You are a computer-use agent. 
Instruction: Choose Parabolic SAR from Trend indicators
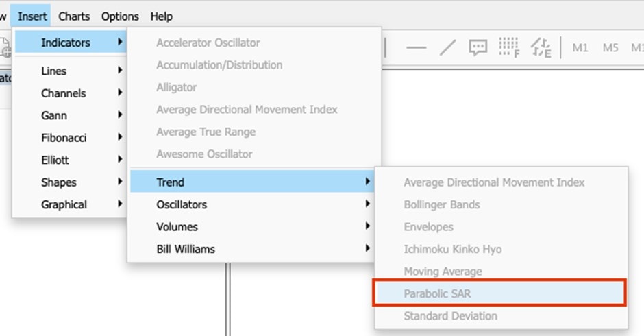click(437, 293)
